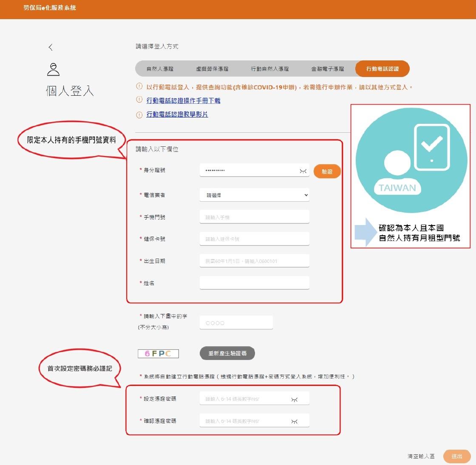This screenshot has height=465, width=476.
Task: Focus the 手機門號 input field
Action: [255, 217]
